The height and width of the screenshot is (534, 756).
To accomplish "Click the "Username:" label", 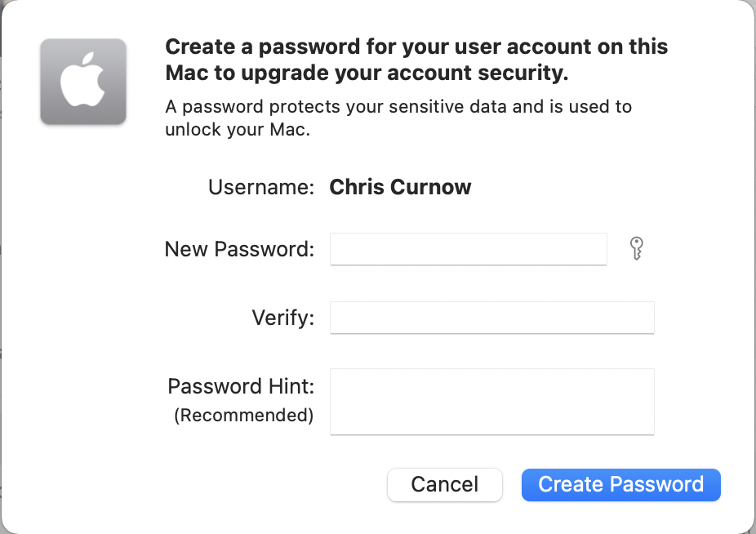I will tap(261, 188).
